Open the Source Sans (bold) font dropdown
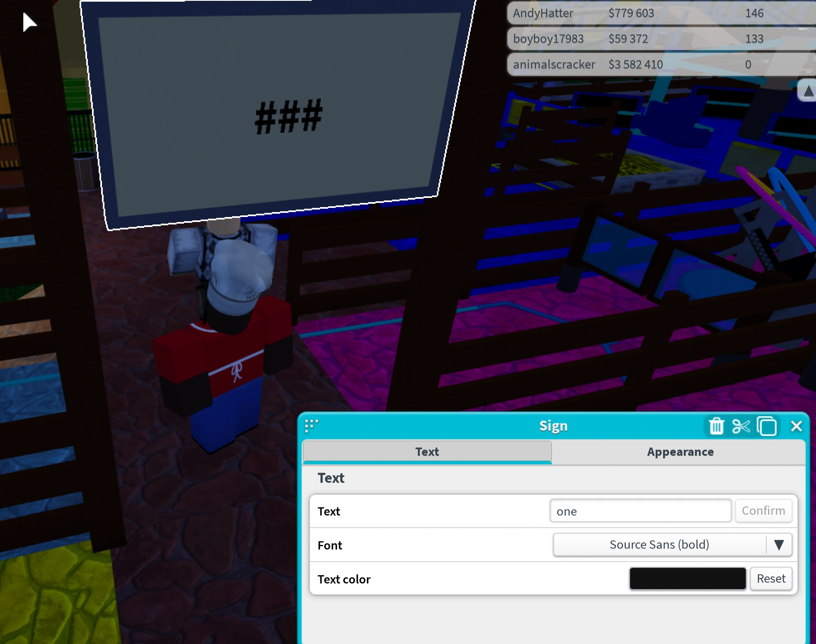Screen dimensions: 816x644 pos(672,545)
